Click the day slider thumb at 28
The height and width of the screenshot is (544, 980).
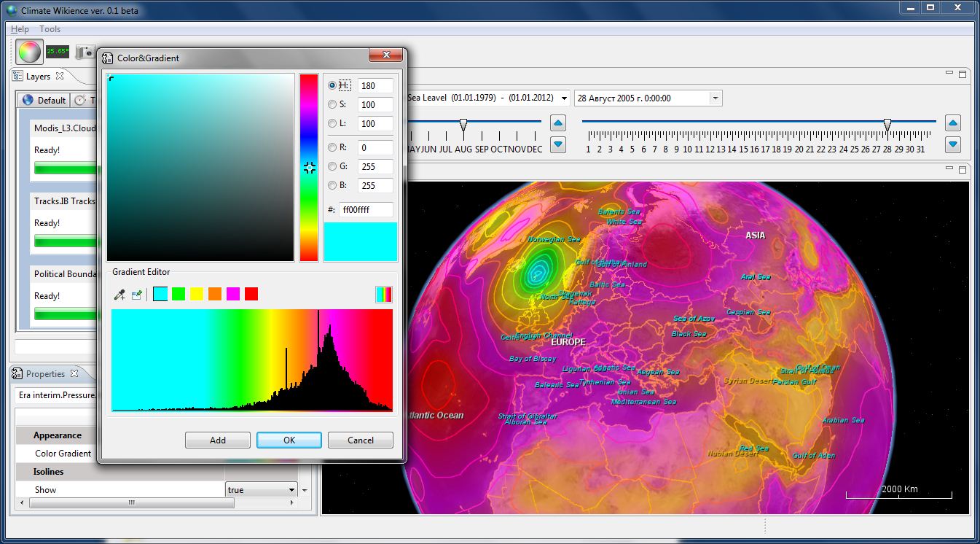887,125
